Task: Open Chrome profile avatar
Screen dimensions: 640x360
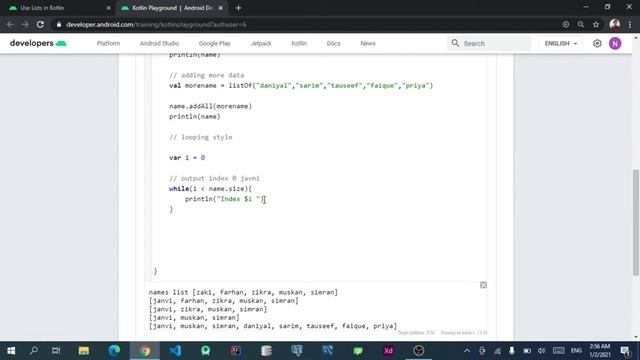Action: click(615, 24)
